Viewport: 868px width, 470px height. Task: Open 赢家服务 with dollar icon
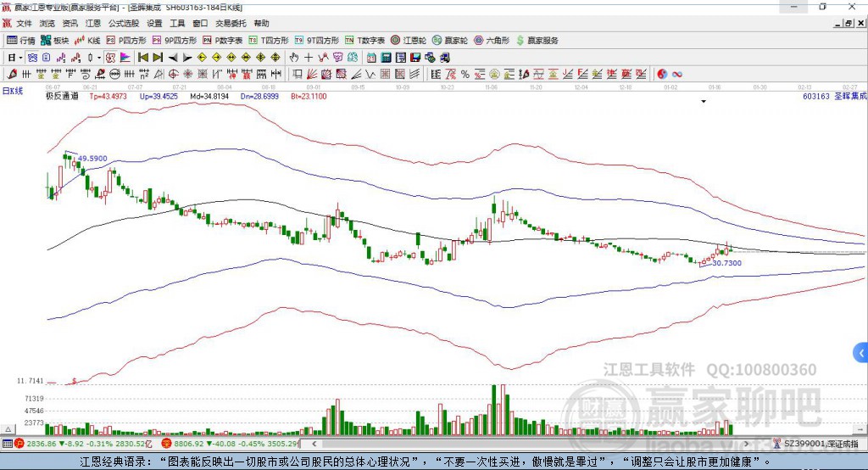pyautogui.click(x=537, y=41)
